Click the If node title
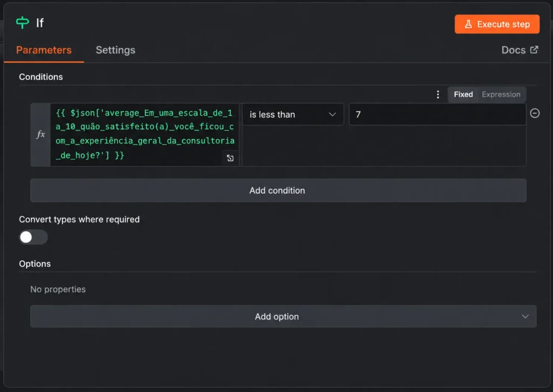This screenshot has height=392, width=553. pyautogui.click(x=40, y=23)
